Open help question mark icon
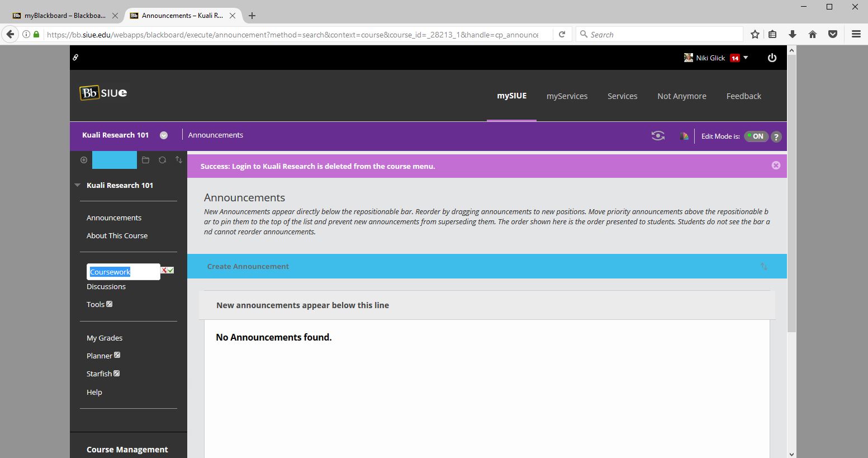The width and height of the screenshot is (868, 458). 776,136
